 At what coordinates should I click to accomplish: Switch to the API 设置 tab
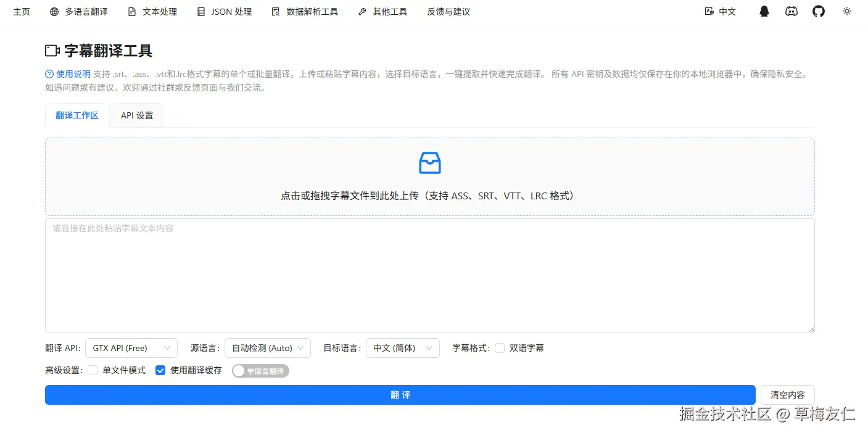click(137, 115)
